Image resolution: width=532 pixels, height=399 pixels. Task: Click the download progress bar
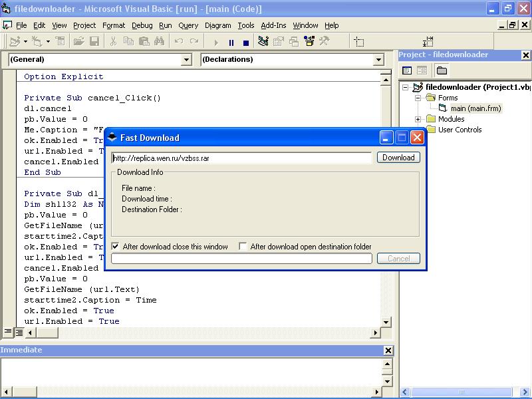pyautogui.click(x=241, y=259)
